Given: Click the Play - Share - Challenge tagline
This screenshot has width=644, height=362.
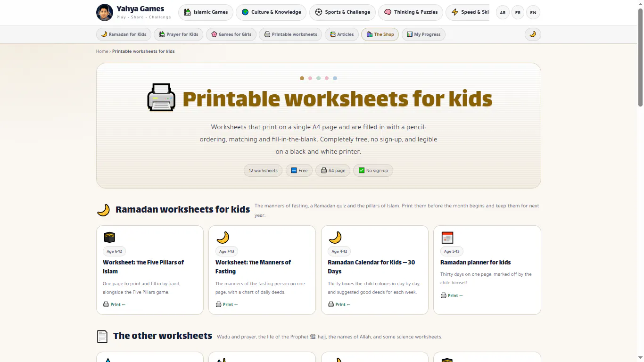Looking at the screenshot, I should pos(144,17).
